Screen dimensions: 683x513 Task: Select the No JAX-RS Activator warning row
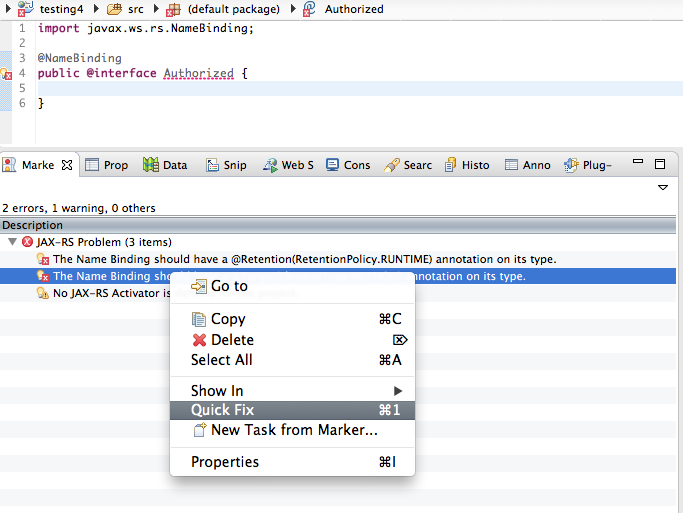tap(338, 293)
